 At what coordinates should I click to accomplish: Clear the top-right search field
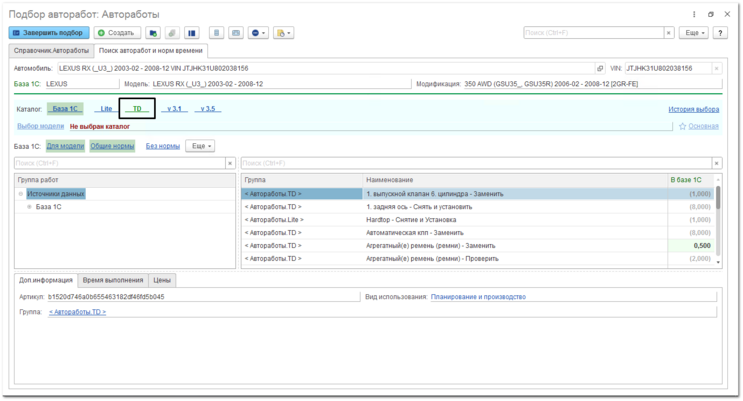(669, 33)
